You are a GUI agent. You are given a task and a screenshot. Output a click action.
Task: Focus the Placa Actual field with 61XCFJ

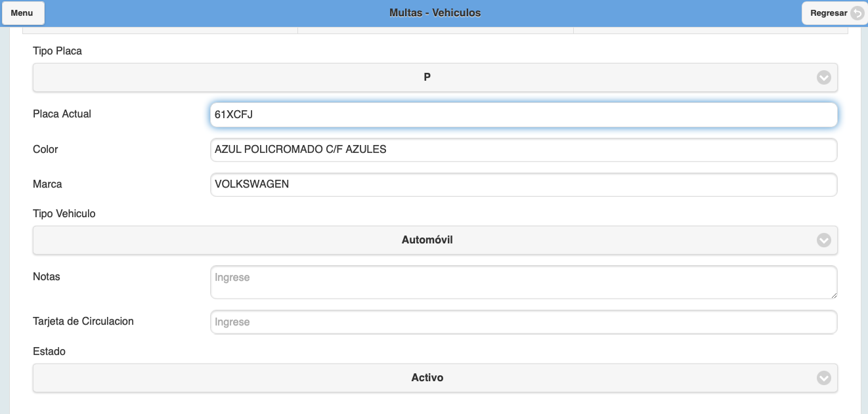pyautogui.click(x=523, y=115)
